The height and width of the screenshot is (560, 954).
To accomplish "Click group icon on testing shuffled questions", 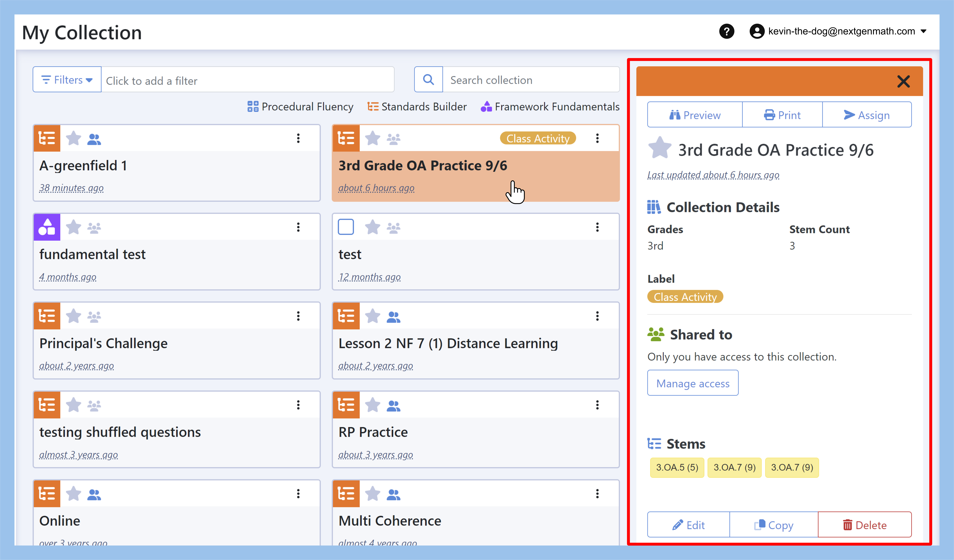I will click(94, 406).
